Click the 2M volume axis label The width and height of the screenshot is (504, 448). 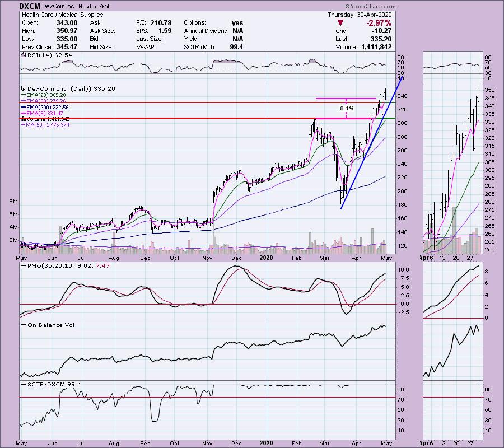pyautogui.click(x=13, y=240)
